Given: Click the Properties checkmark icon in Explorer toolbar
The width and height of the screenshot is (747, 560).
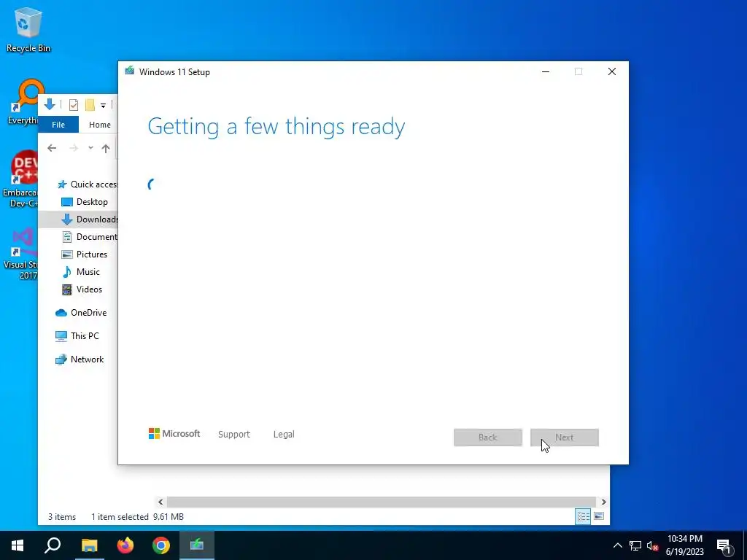Looking at the screenshot, I should point(74,105).
